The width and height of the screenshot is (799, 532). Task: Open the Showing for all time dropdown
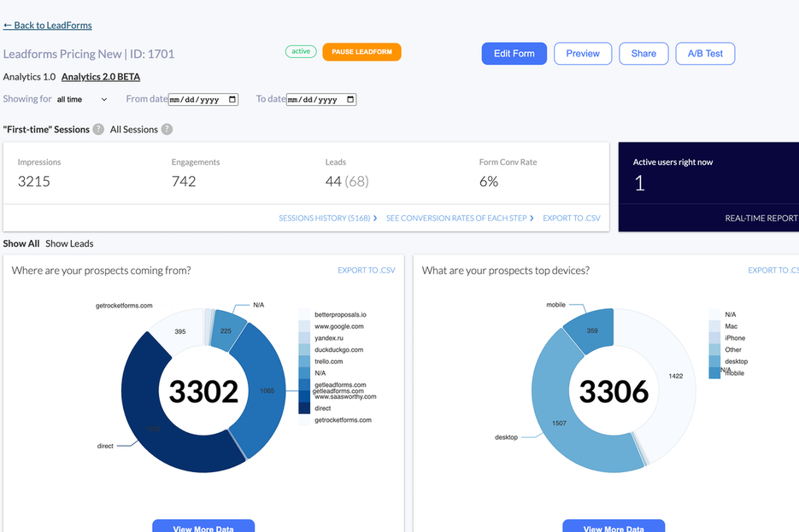82,100
